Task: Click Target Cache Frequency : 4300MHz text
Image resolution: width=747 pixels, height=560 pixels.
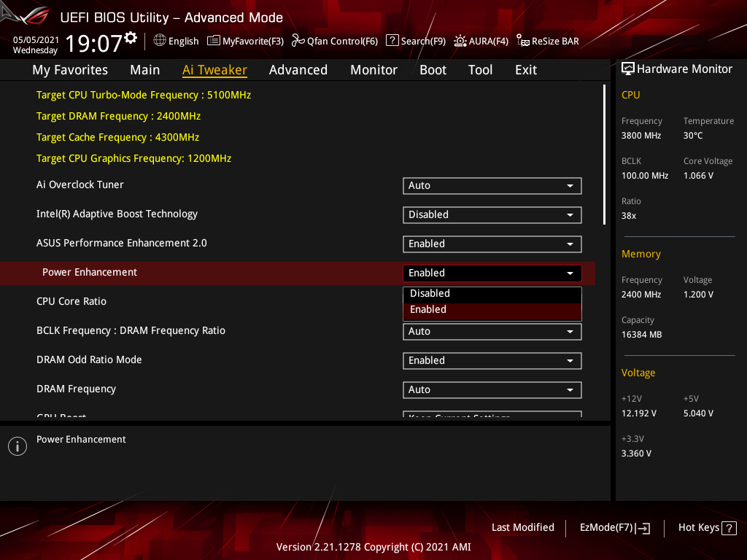Action: [x=117, y=138]
